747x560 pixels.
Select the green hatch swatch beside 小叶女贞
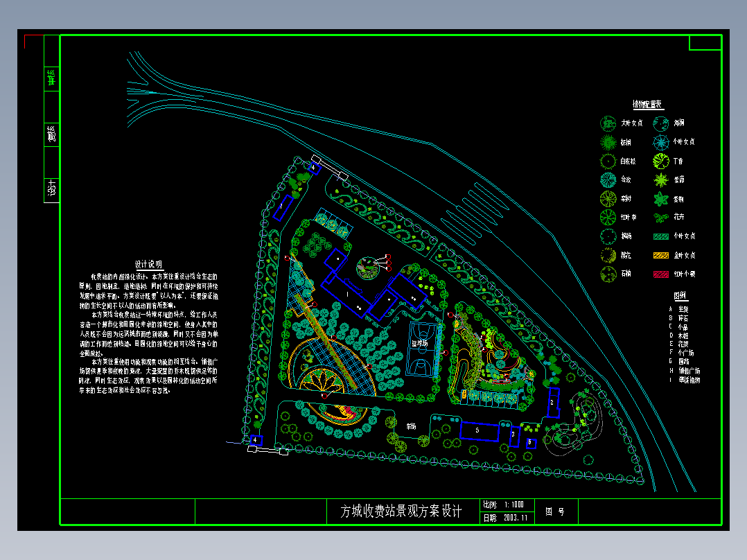tap(661, 236)
